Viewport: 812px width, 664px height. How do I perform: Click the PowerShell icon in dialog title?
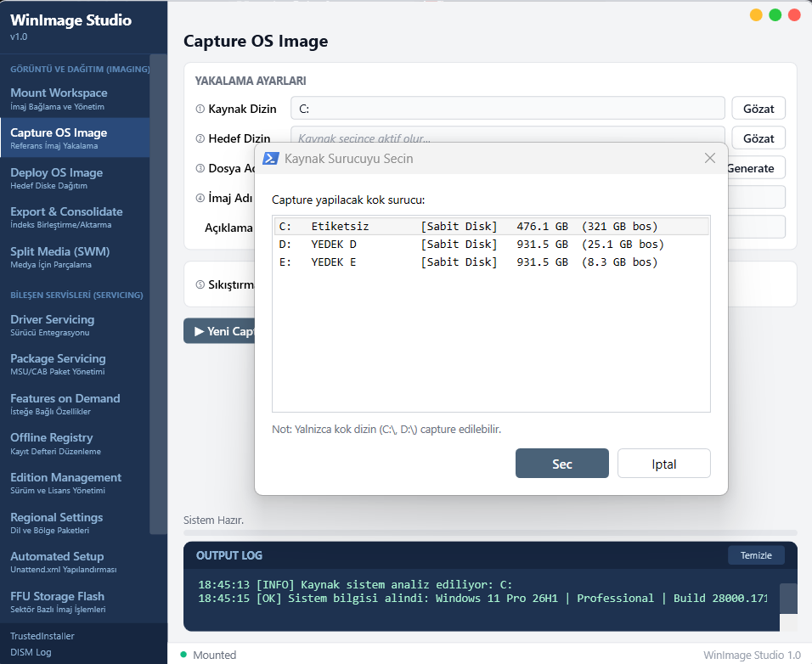coord(271,159)
